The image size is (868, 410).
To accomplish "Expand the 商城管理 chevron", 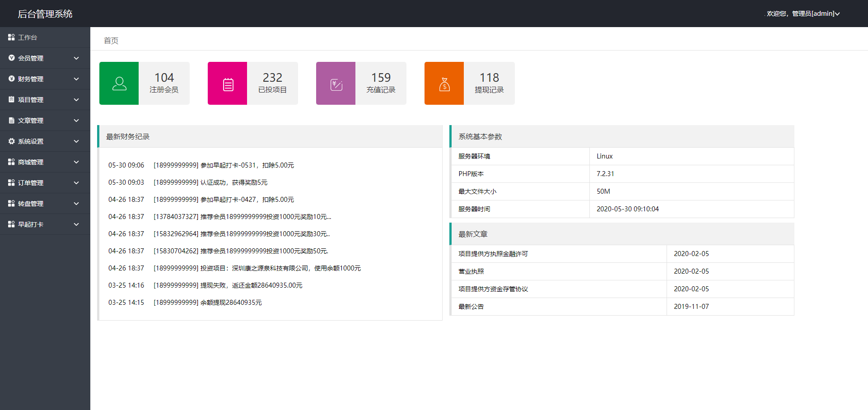I will point(76,162).
